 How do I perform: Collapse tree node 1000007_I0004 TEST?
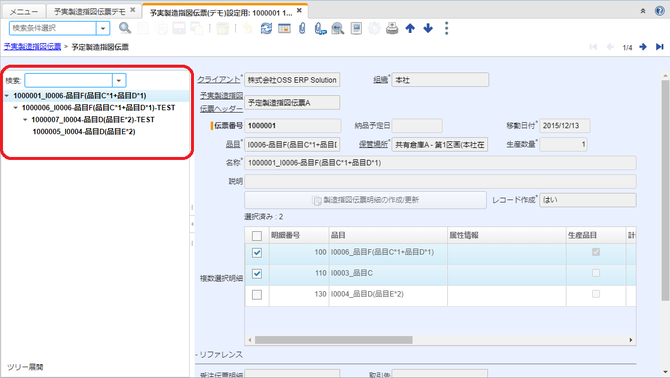pyautogui.click(x=25, y=120)
